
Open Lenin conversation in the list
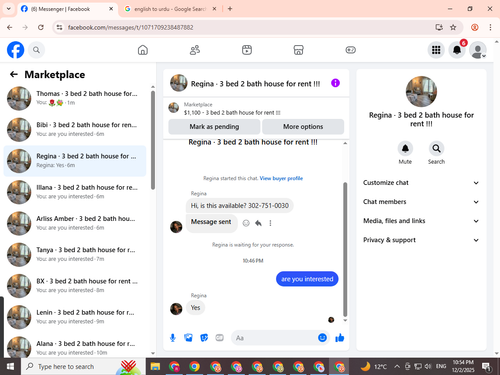click(x=75, y=317)
